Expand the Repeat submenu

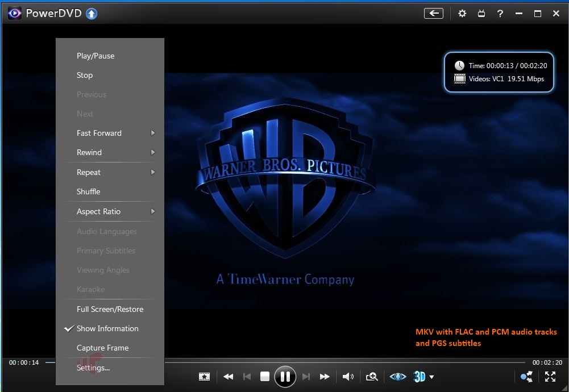110,172
